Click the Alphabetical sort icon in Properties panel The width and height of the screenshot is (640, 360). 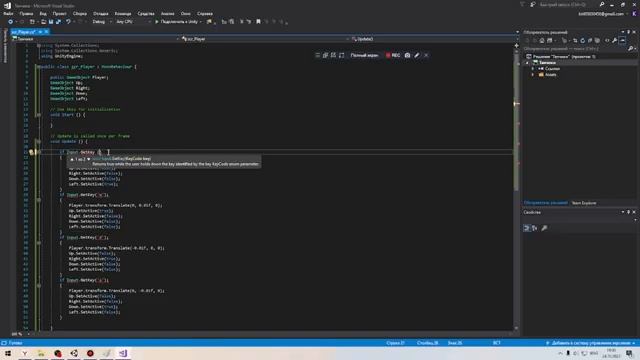pos(535,228)
